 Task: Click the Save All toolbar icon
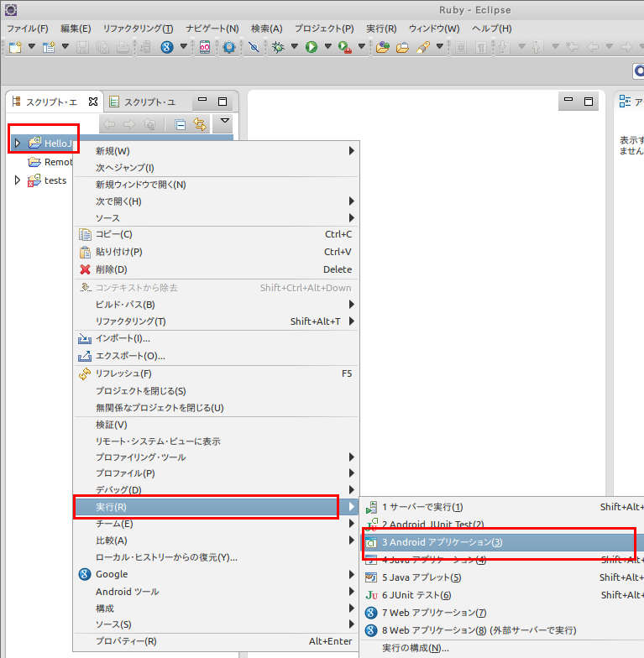[x=102, y=47]
